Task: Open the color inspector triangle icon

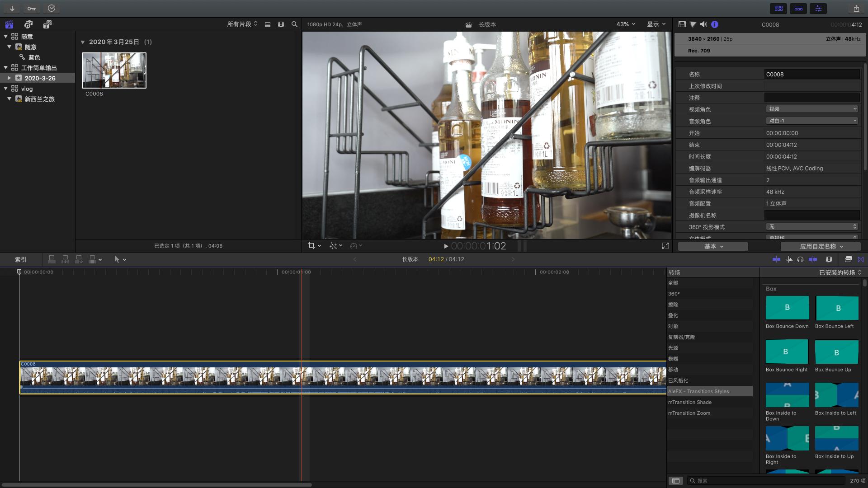Action: click(693, 24)
